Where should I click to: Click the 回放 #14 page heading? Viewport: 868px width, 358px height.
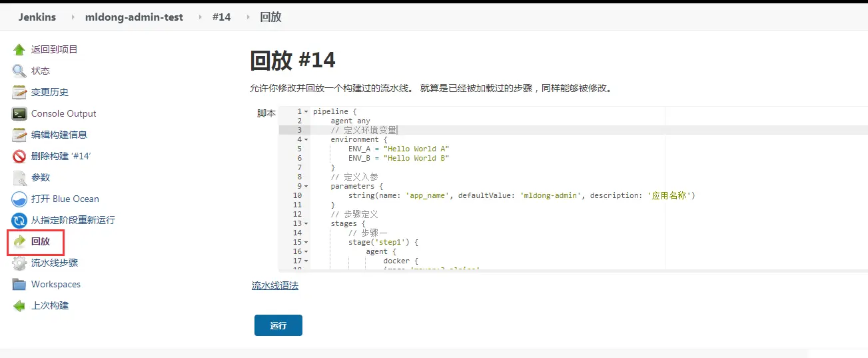point(292,61)
